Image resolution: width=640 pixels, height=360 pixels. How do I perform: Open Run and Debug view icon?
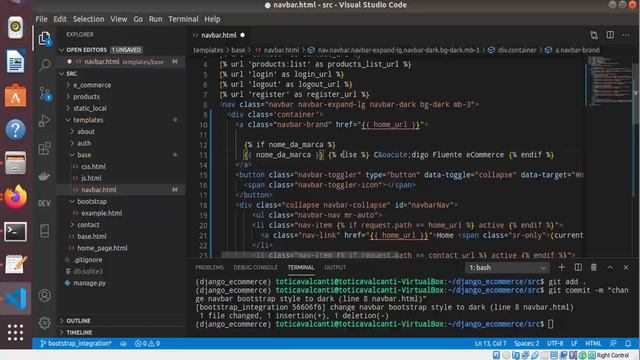point(44,121)
